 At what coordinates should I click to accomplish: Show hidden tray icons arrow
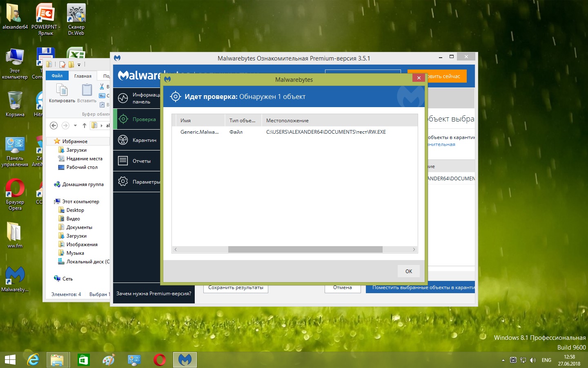(x=503, y=360)
